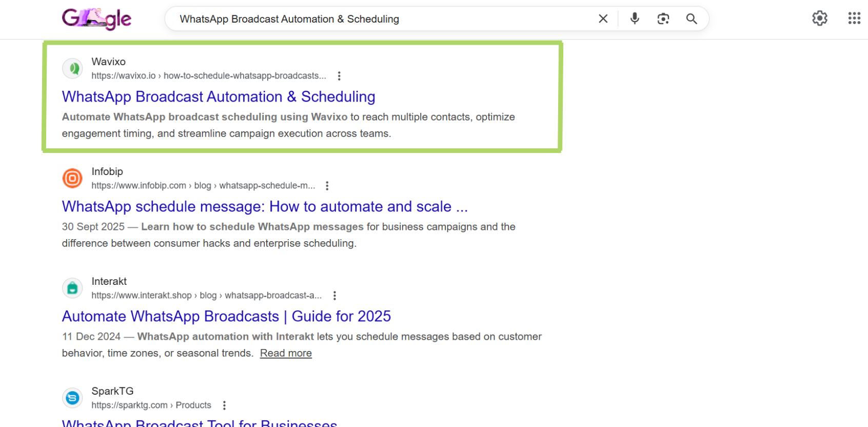Viewport: 868px width, 427px height.
Task: Start voice search with microphone
Action: click(x=635, y=19)
